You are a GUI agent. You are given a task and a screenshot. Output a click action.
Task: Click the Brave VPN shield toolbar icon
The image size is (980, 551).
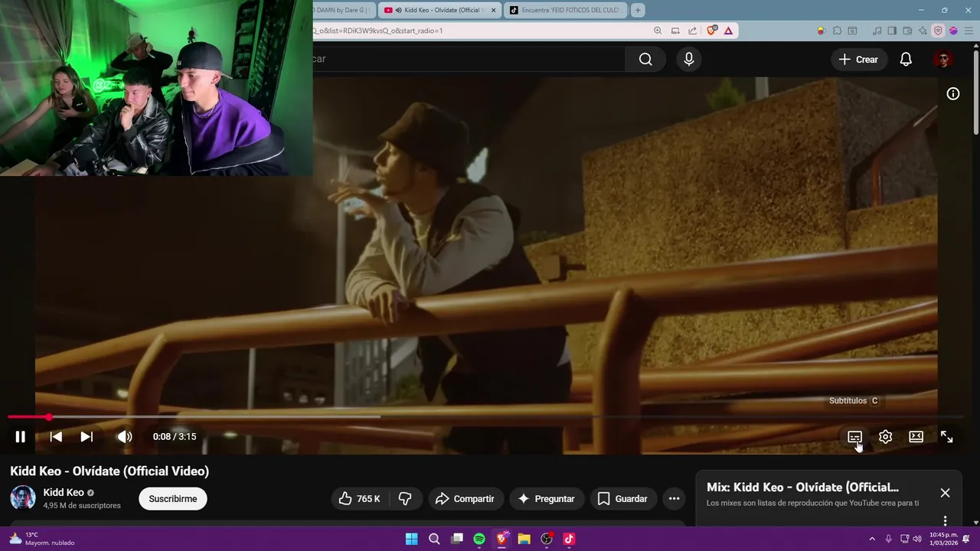938,31
